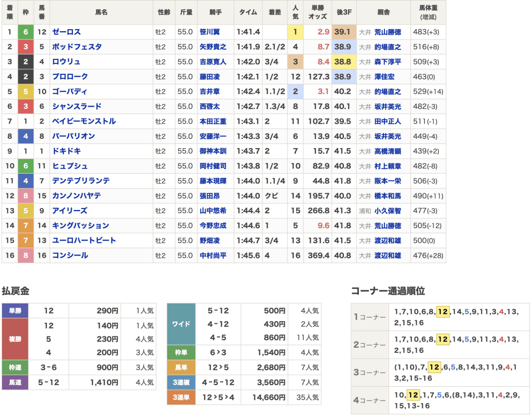Viewport: 532px width, 419px height.
Task: Select winning time 1:41.4
Action: [248, 32]
